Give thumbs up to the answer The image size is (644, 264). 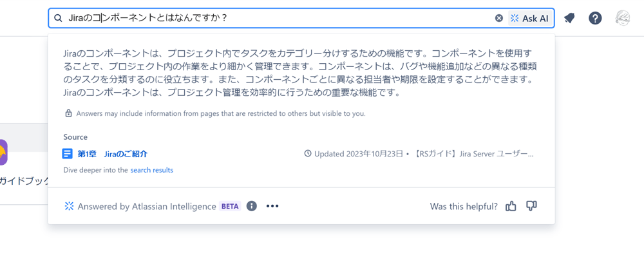pos(511,206)
